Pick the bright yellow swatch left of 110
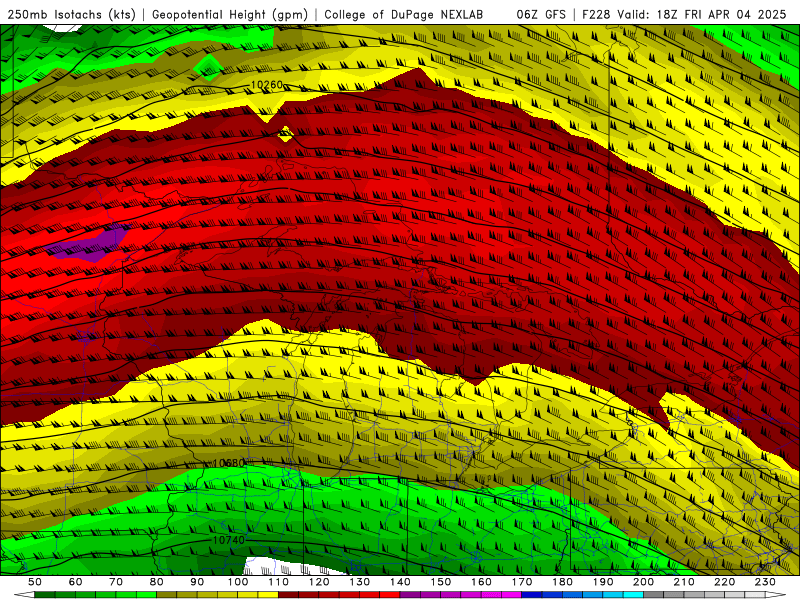This screenshot has height=600, width=800. click(x=268, y=595)
